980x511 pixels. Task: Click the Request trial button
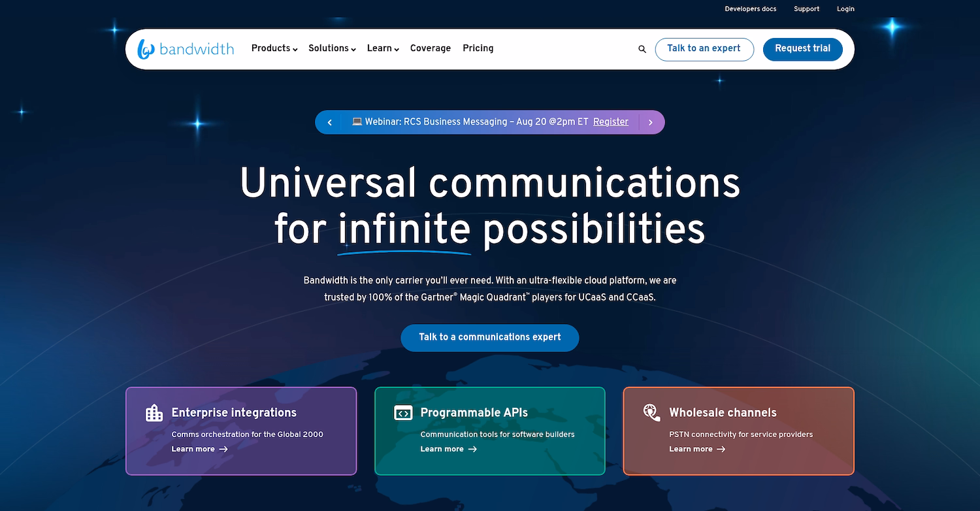pos(803,49)
